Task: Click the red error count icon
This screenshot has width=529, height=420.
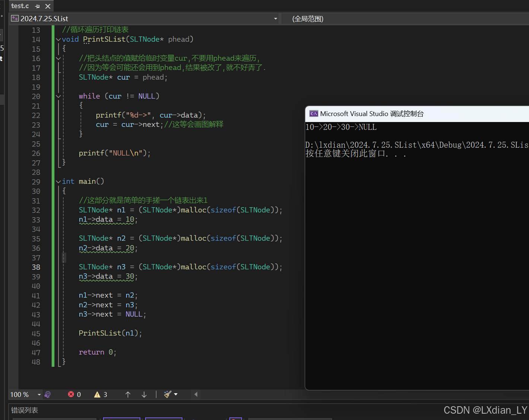Action: (x=71, y=394)
